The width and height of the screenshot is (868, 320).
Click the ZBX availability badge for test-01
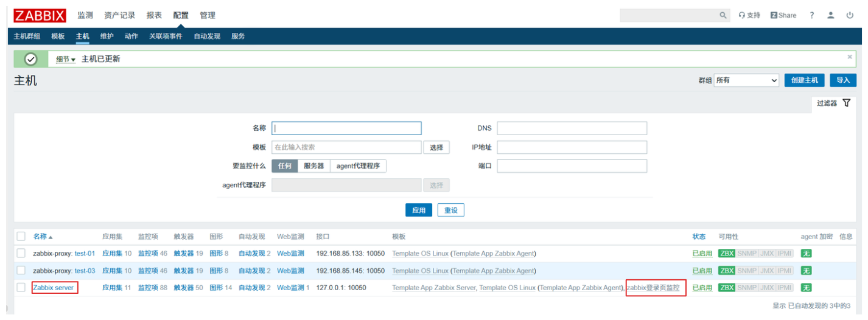point(727,254)
